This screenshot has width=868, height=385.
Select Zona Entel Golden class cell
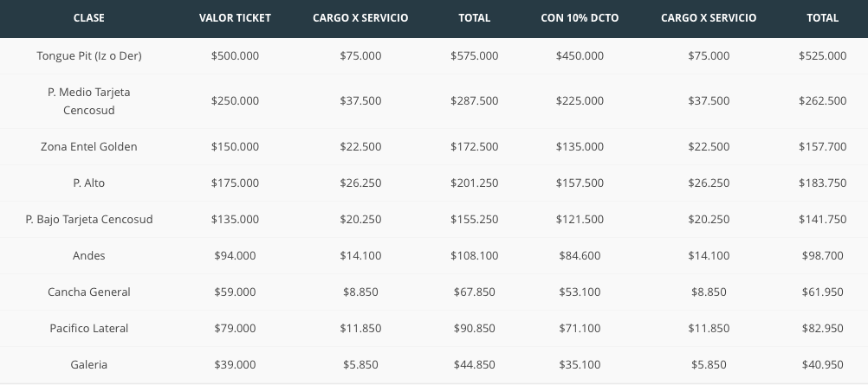(89, 146)
